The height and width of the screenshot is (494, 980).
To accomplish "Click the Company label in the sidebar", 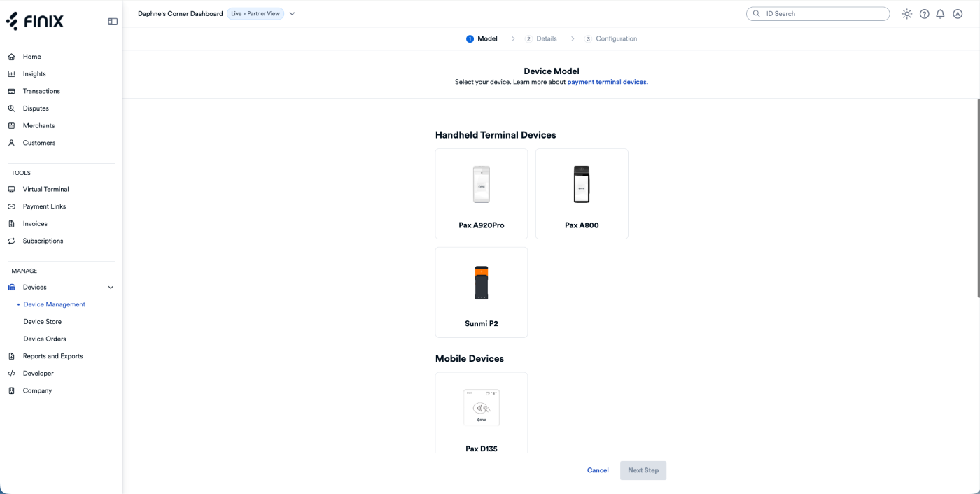I will coord(37,390).
